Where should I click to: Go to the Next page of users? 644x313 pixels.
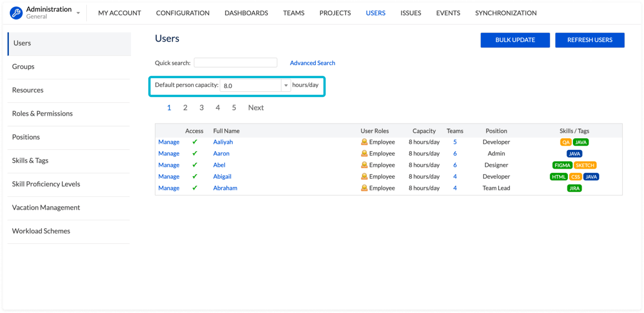[256, 108]
